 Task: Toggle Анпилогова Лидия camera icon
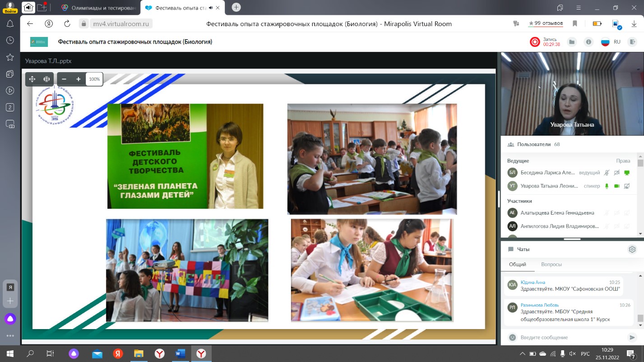[616, 226]
